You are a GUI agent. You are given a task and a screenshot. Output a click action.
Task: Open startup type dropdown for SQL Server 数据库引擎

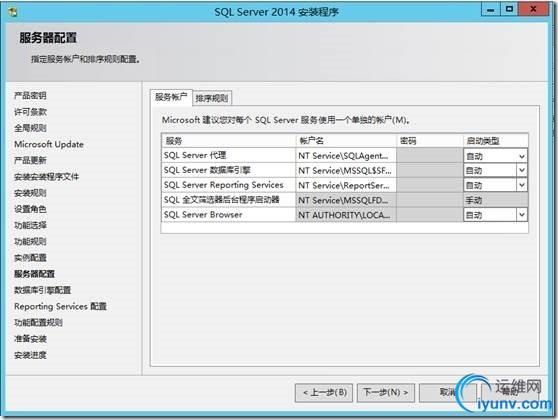point(522,170)
